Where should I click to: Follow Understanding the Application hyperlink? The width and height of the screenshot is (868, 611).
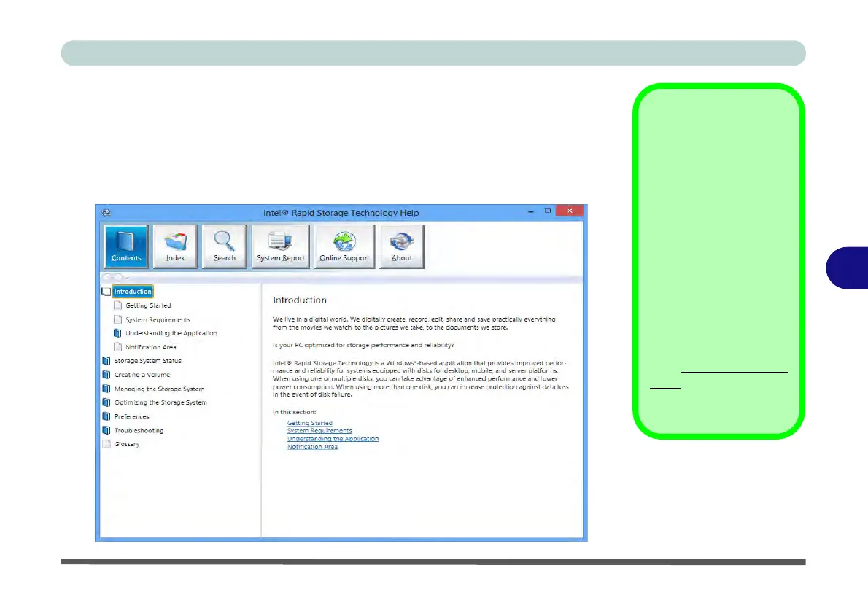(333, 439)
